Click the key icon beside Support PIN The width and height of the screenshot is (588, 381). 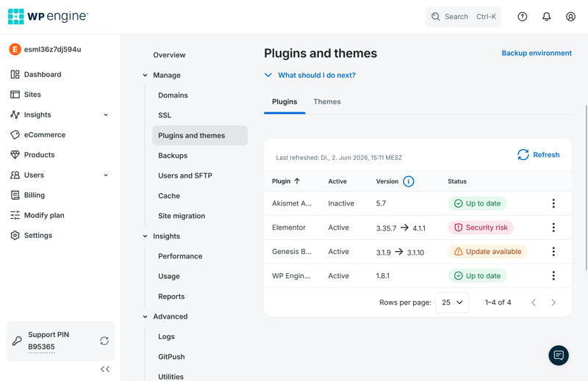click(17, 341)
